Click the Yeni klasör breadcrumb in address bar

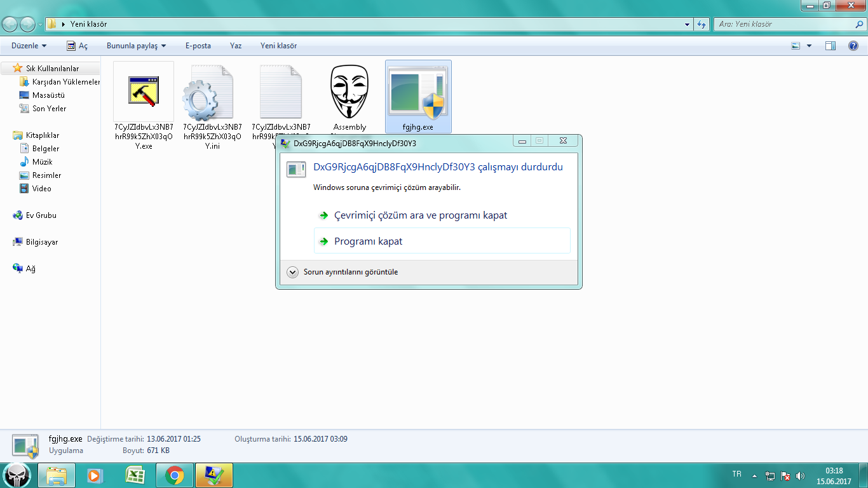click(88, 24)
